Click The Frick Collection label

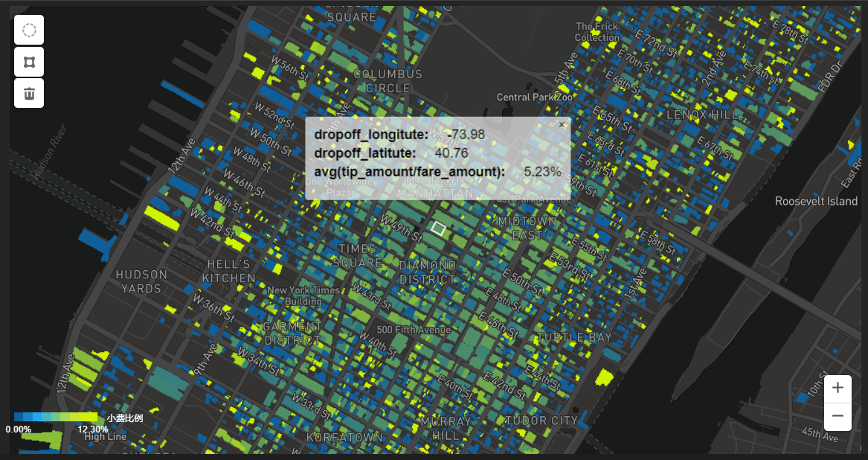[597, 32]
